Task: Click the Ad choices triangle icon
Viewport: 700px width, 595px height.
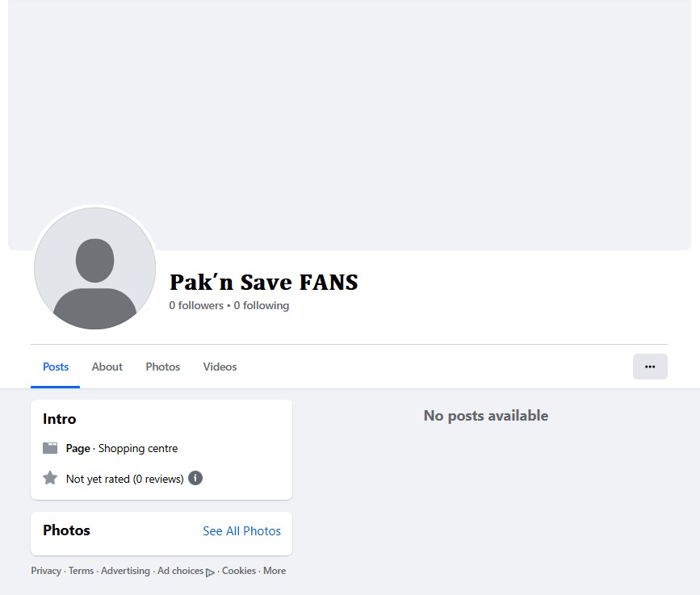Action: [x=210, y=572]
